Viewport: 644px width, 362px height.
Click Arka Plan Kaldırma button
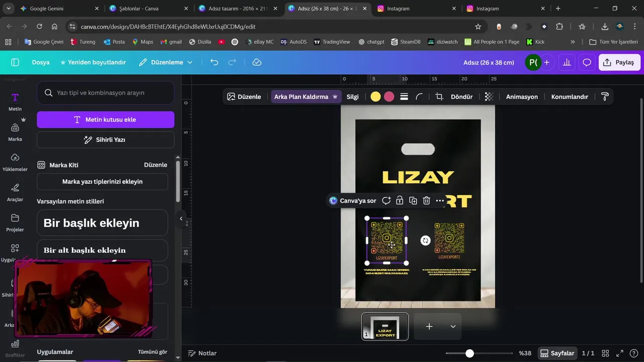tap(306, 97)
